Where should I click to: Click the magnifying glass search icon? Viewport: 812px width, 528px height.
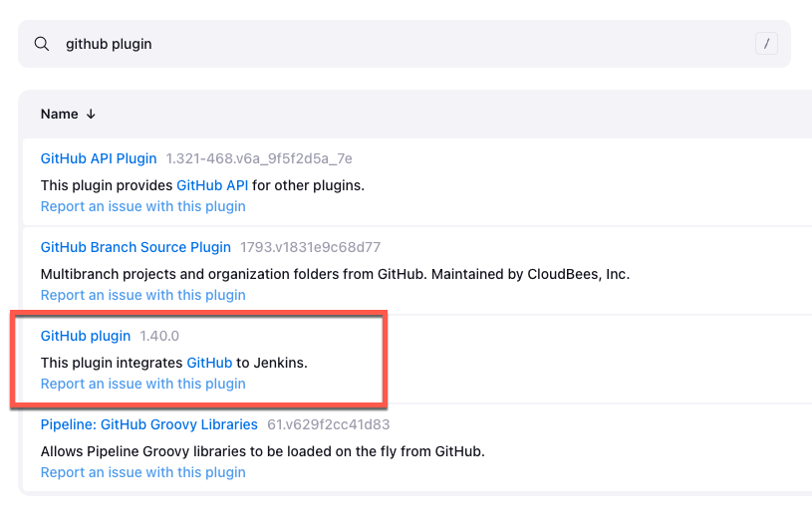[42, 44]
